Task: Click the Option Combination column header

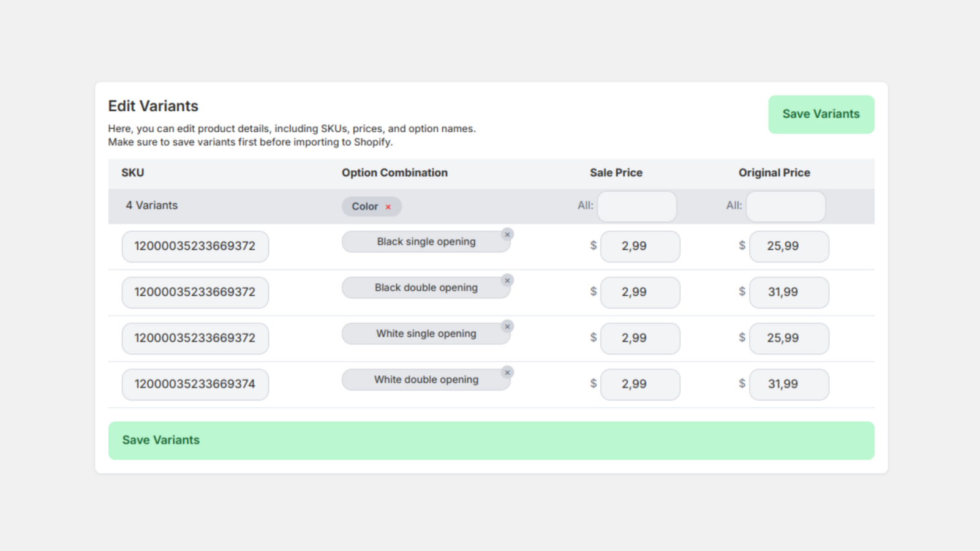Action: click(x=394, y=173)
